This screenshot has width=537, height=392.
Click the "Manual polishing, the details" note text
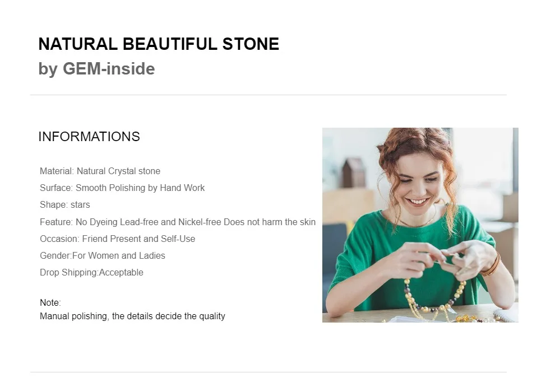point(132,316)
